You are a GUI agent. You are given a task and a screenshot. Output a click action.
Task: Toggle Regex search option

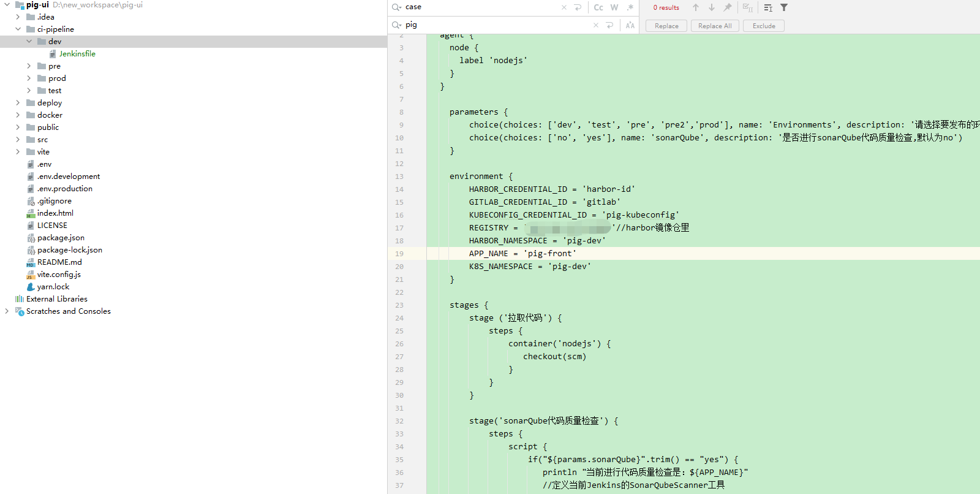630,7
